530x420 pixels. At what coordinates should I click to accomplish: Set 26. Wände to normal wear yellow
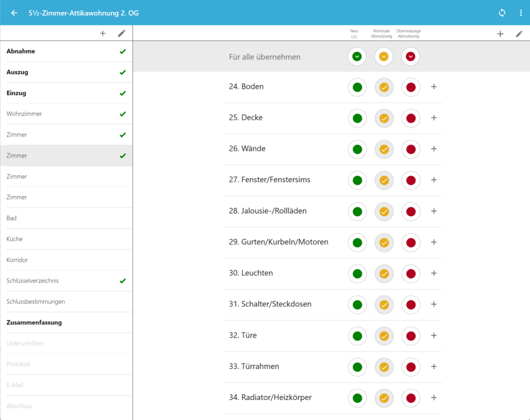tap(384, 150)
